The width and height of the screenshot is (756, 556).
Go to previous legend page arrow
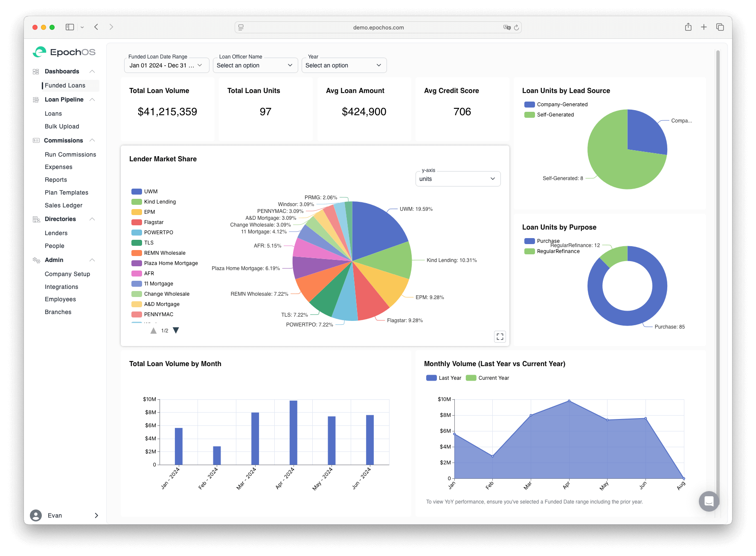coord(154,330)
